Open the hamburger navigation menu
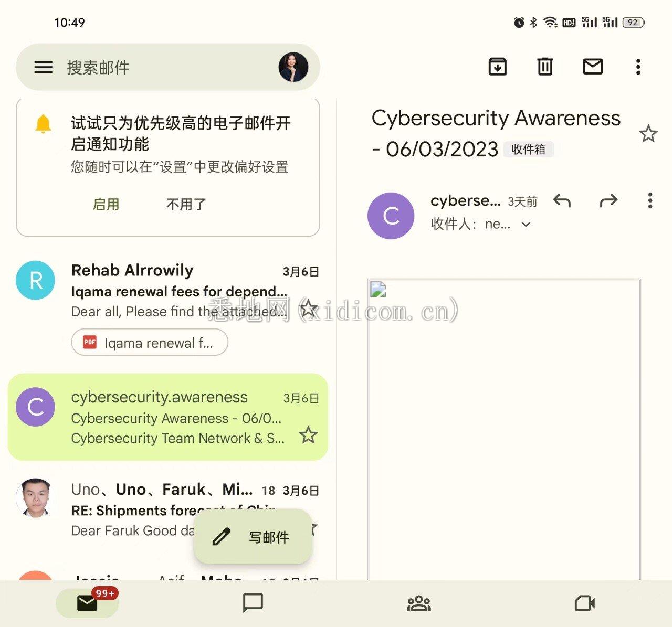Image resolution: width=672 pixels, height=627 pixels. click(x=43, y=67)
